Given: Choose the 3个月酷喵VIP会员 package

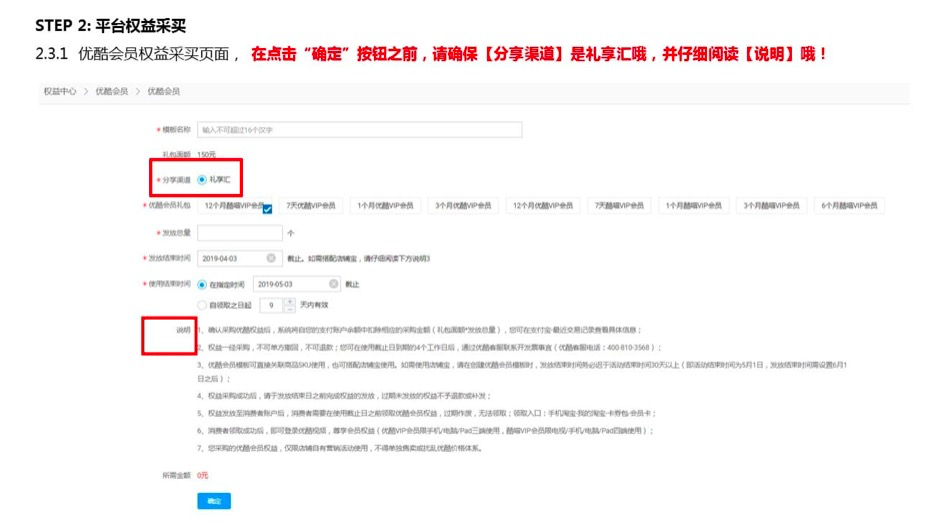Looking at the screenshot, I should click(771, 205).
